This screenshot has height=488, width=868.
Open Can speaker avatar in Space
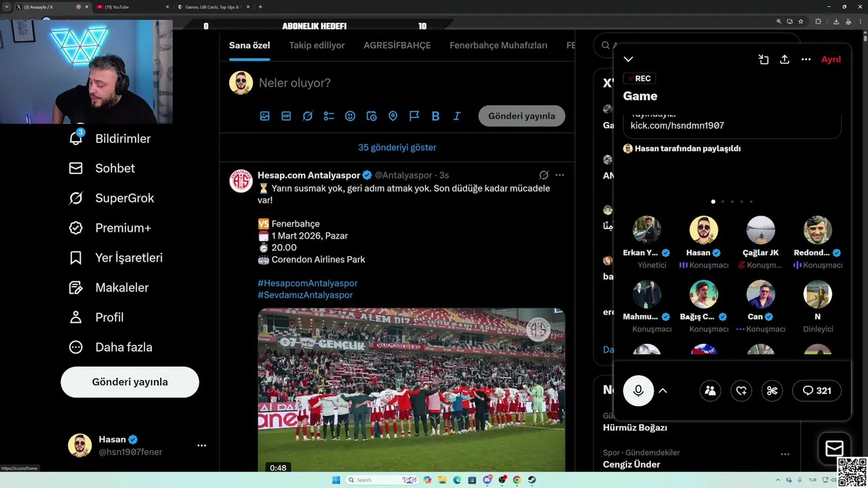[x=761, y=294]
